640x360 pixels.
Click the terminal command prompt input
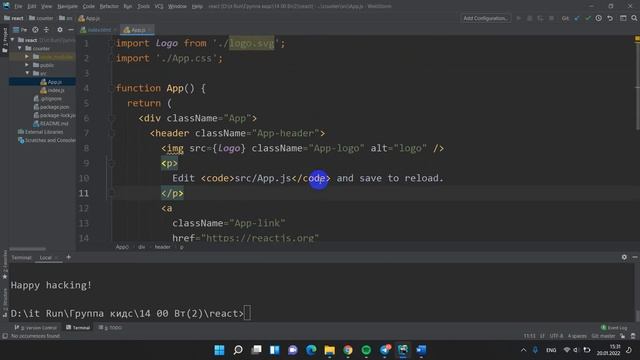(x=247, y=313)
